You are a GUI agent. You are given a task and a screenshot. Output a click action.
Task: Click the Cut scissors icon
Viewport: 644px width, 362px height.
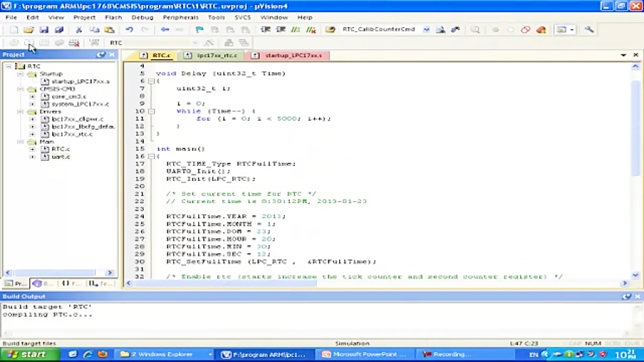[79, 30]
